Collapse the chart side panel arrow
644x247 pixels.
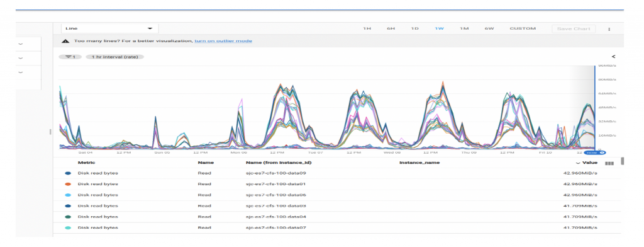click(x=613, y=57)
